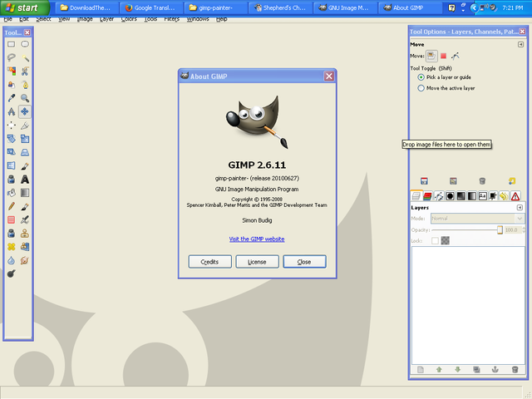532x399 pixels.
Task: Switch to the Channels tab
Action: [x=427, y=196]
